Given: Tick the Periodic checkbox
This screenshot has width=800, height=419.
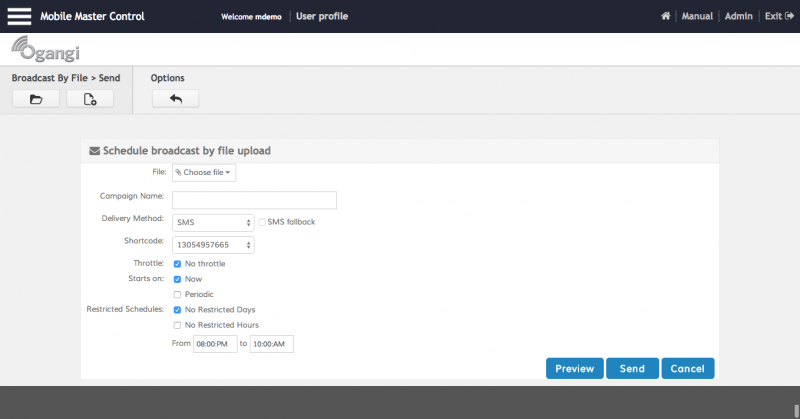Looking at the screenshot, I should click(177, 294).
